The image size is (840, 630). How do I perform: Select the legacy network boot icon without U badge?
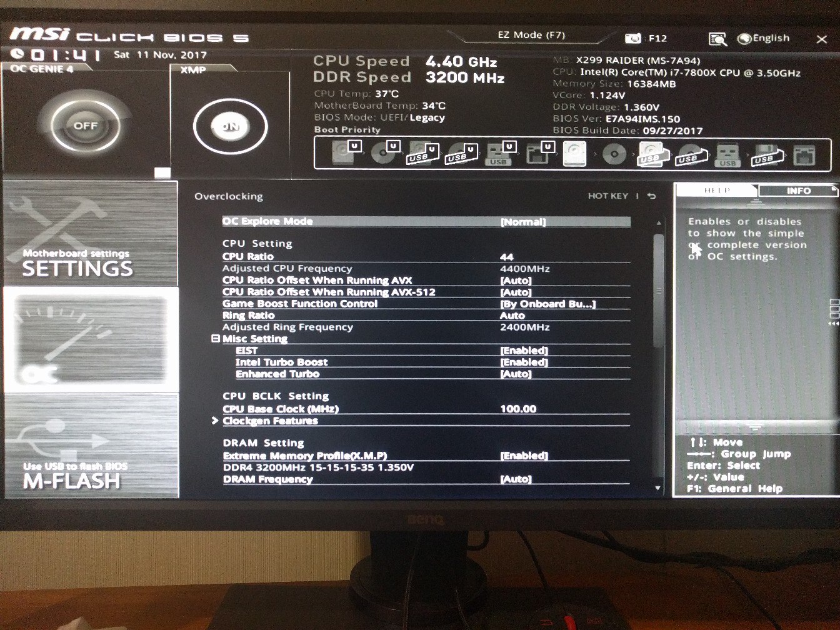(x=804, y=155)
